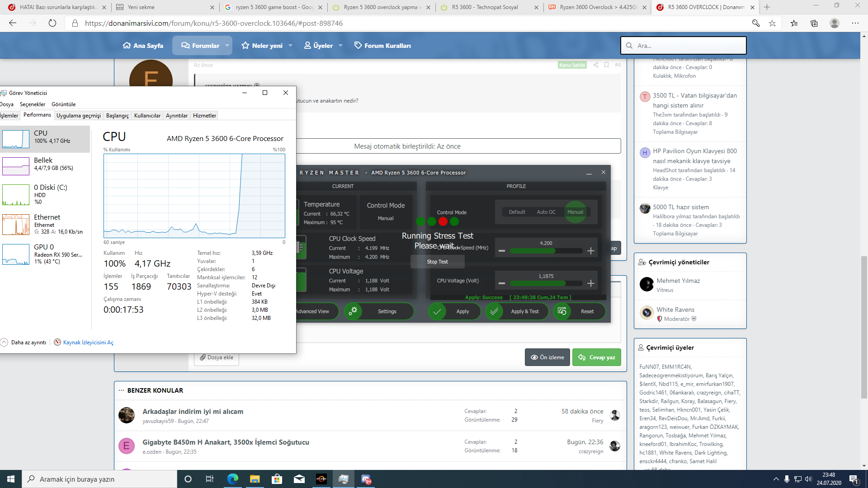Collapse details with Daha az ayrıntı
The image size is (868, 488).
pos(28,343)
